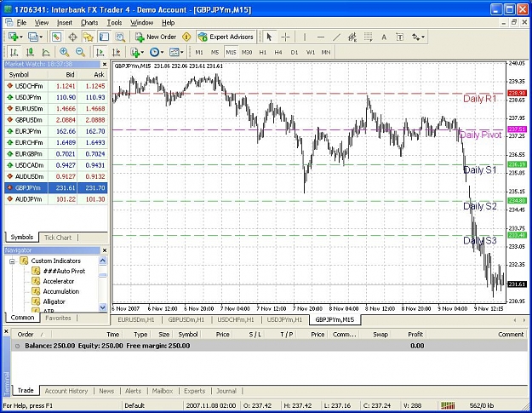Select the text 'A' tool
This screenshot has width=532, height=413.
coord(384,37)
